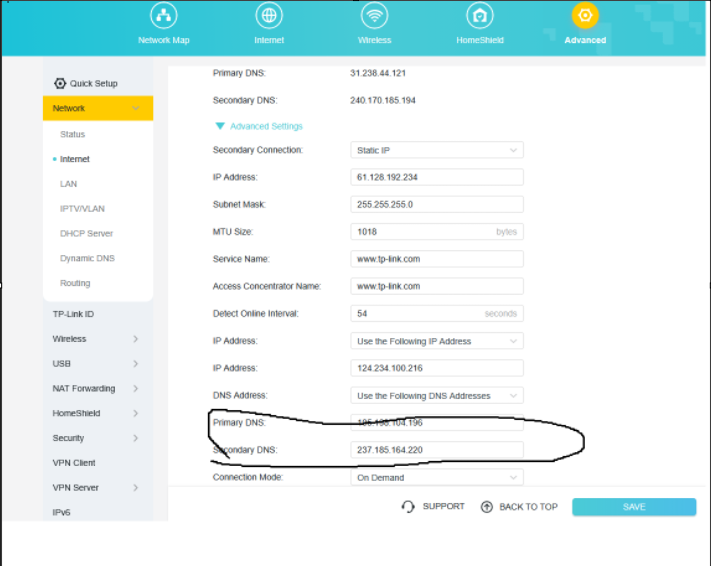Expand the Security sidebar chevron
Screen dimensions: 711x566
tap(136, 438)
